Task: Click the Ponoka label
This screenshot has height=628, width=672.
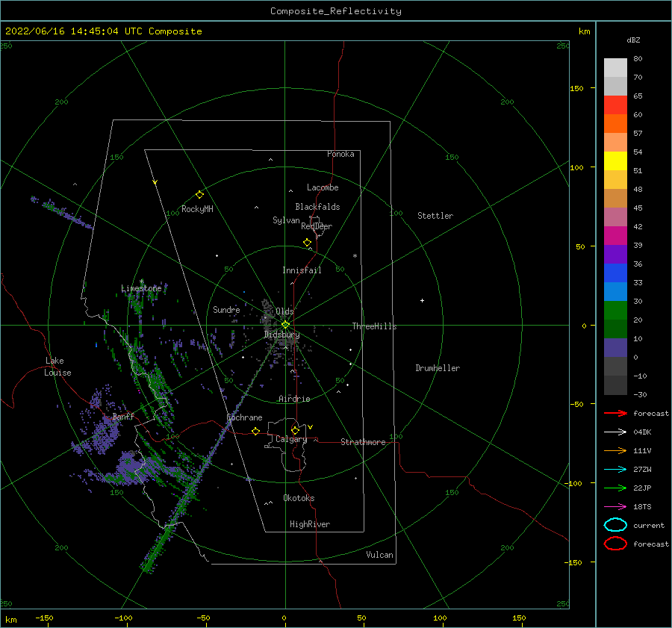Action: pyautogui.click(x=340, y=154)
